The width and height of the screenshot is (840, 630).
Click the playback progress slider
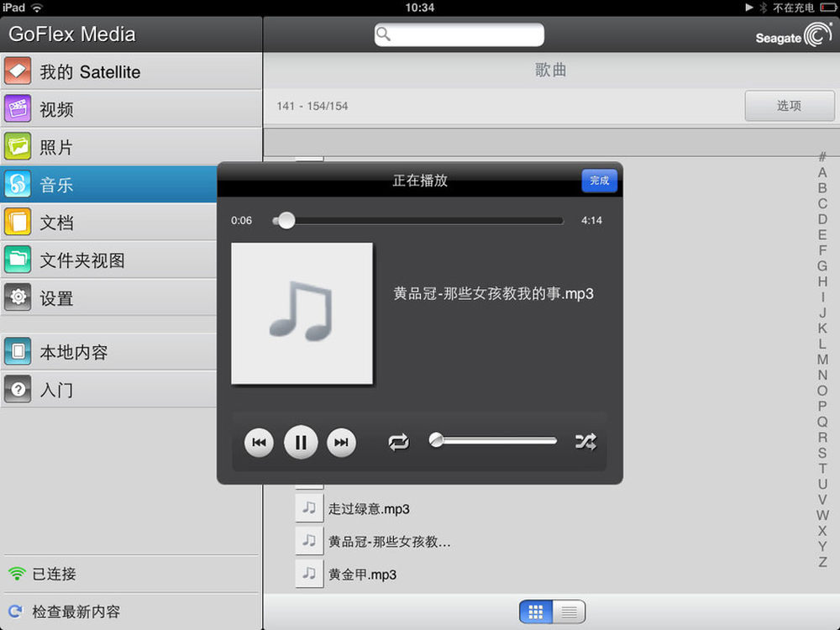pos(418,221)
